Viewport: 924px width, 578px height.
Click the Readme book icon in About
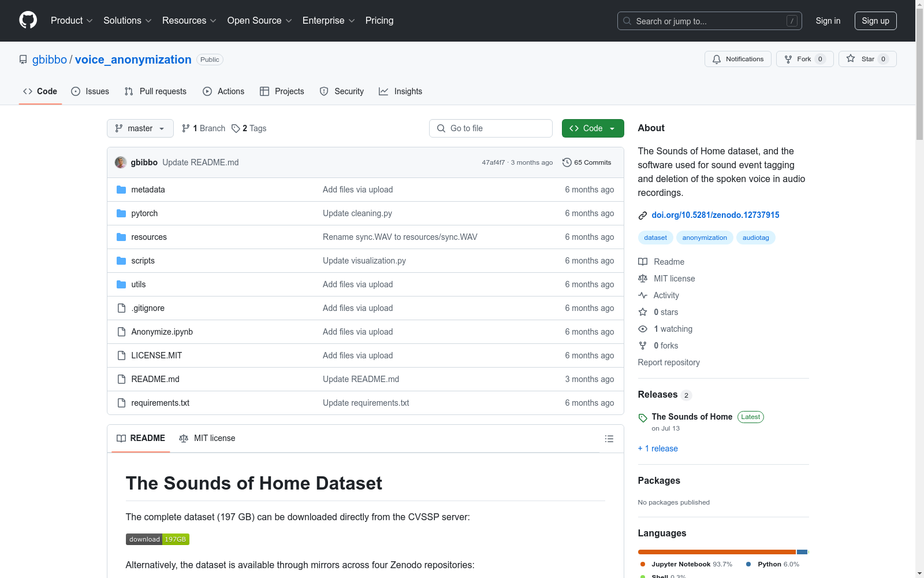pyautogui.click(x=643, y=262)
